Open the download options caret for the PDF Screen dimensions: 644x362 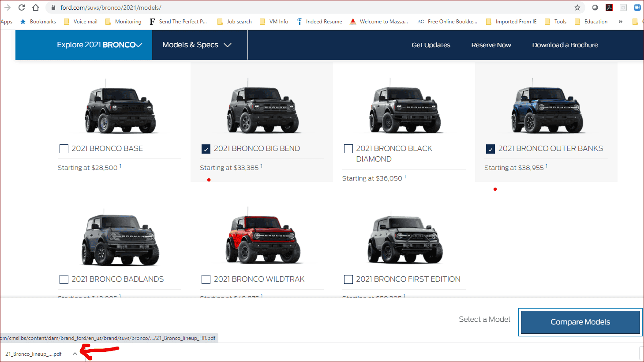(75, 354)
